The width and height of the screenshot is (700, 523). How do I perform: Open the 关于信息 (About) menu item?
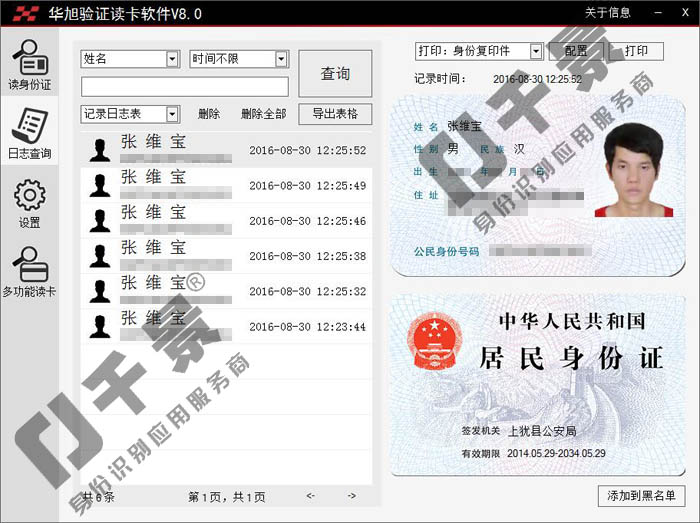click(608, 12)
